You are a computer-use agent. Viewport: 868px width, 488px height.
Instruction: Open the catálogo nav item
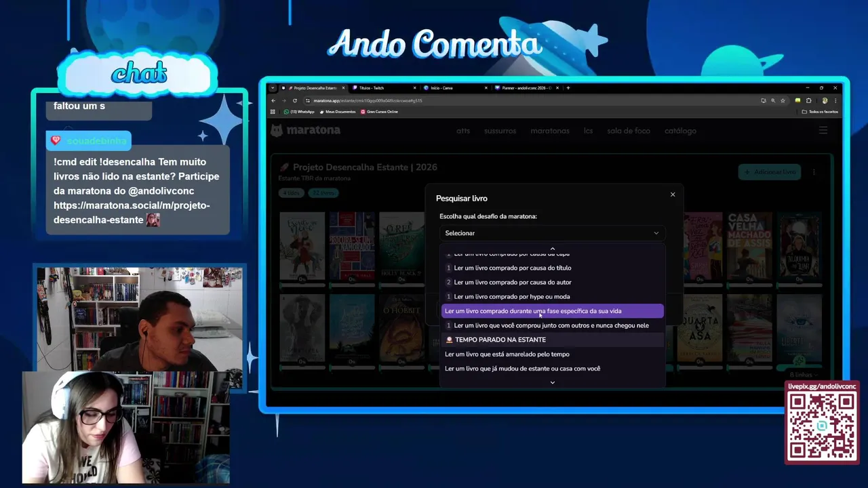[x=680, y=131]
